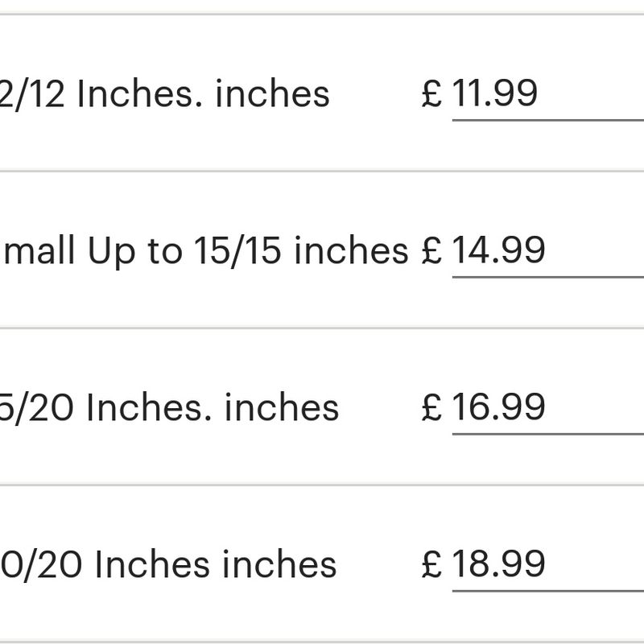The height and width of the screenshot is (644, 644).
Task: Click the £ symbol next to 16.99
Action: pyautogui.click(x=432, y=407)
